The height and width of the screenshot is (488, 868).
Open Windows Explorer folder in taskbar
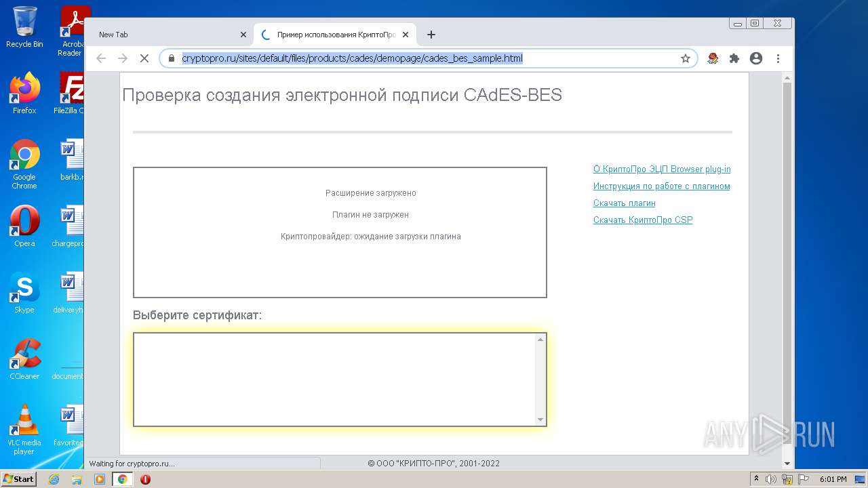[77, 479]
